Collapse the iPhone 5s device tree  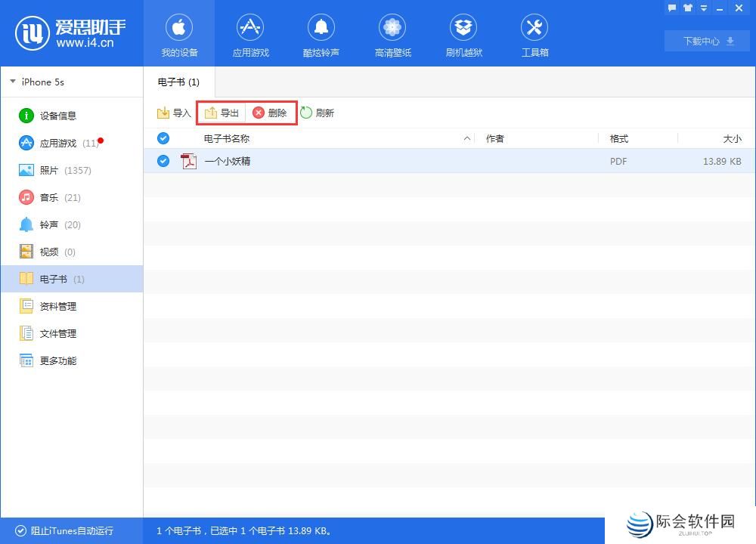(x=13, y=82)
